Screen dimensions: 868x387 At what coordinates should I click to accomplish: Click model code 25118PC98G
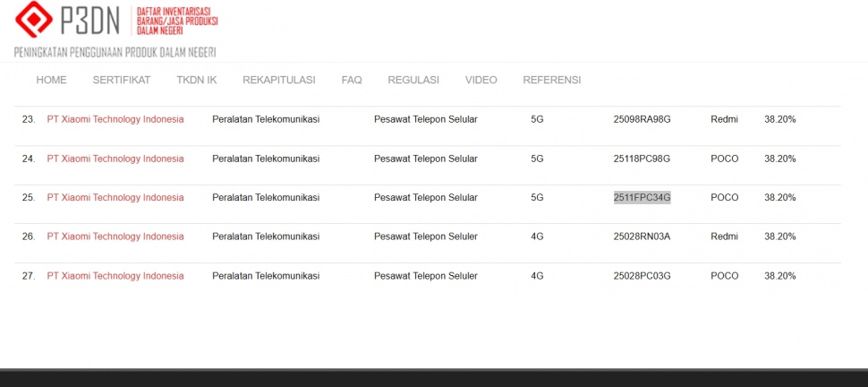coord(642,159)
